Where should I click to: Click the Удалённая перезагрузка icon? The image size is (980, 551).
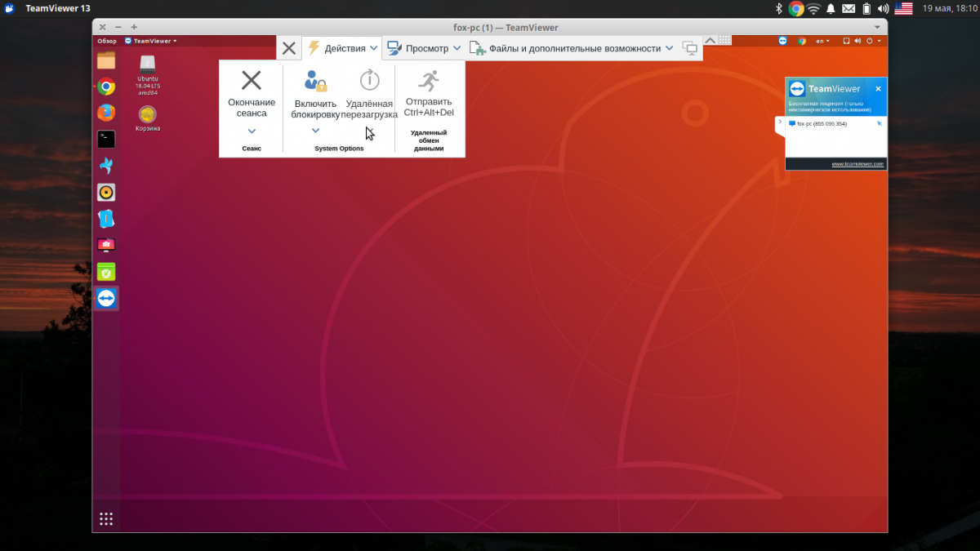(370, 80)
